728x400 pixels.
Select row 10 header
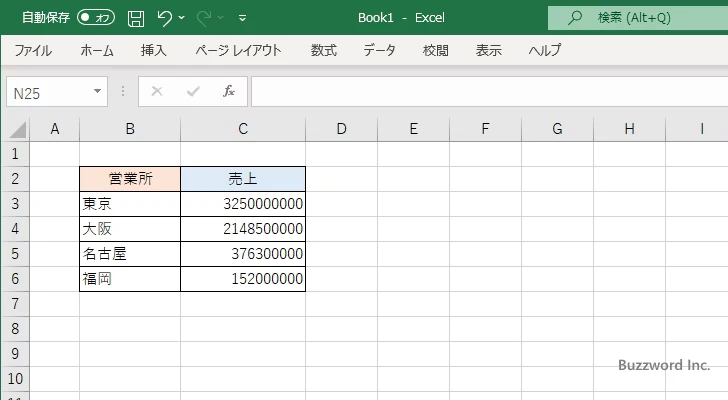(x=15, y=379)
